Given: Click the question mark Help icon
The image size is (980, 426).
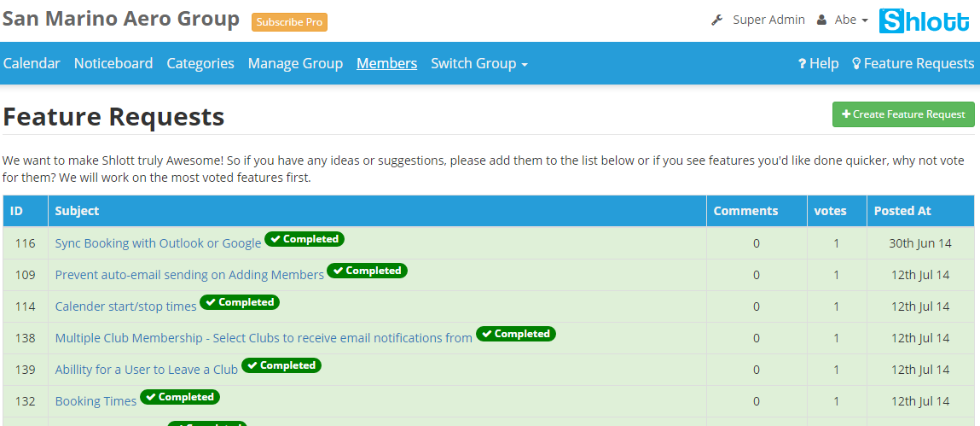Looking at the screenshot, I should [x=802, y=63].
